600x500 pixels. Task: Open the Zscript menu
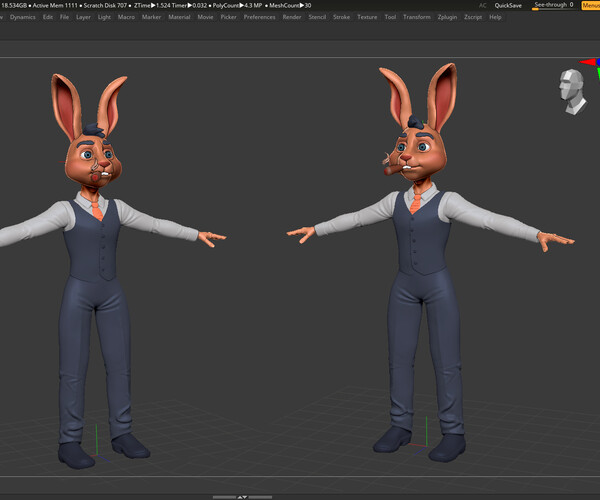[473, 17]
